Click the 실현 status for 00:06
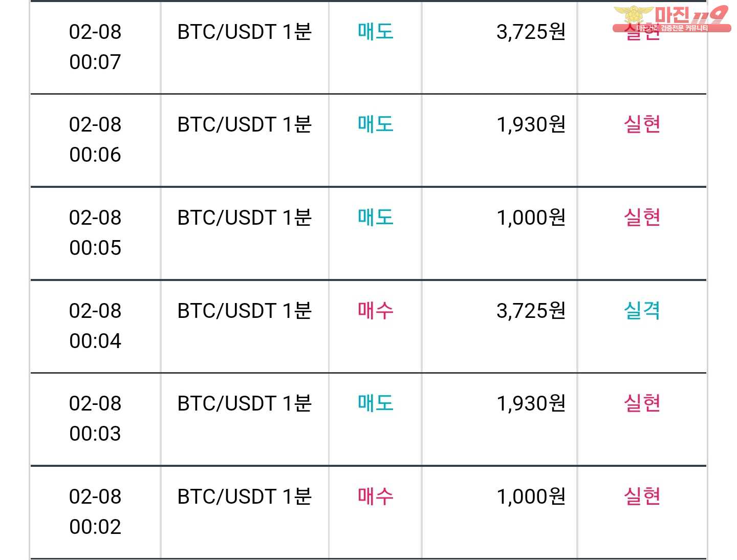The image size is (737, 560). click(642, 124)
